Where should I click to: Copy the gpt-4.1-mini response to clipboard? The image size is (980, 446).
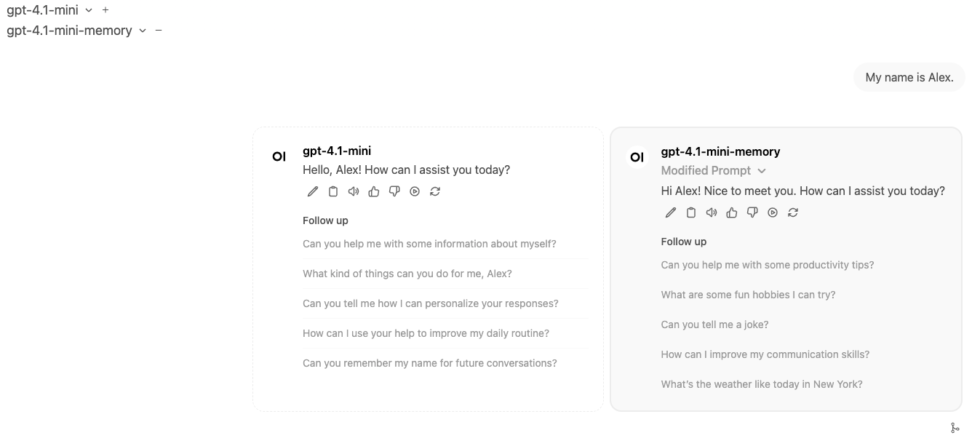tap(332, 191)
